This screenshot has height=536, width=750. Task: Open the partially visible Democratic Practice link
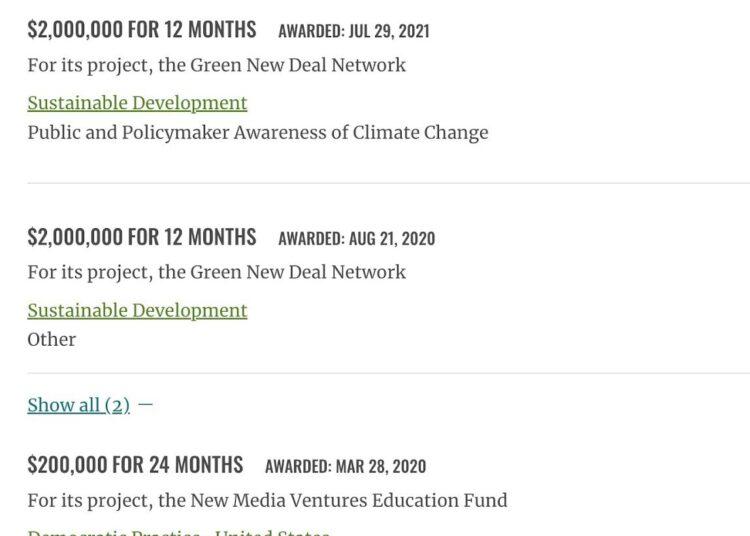point(179,532)
